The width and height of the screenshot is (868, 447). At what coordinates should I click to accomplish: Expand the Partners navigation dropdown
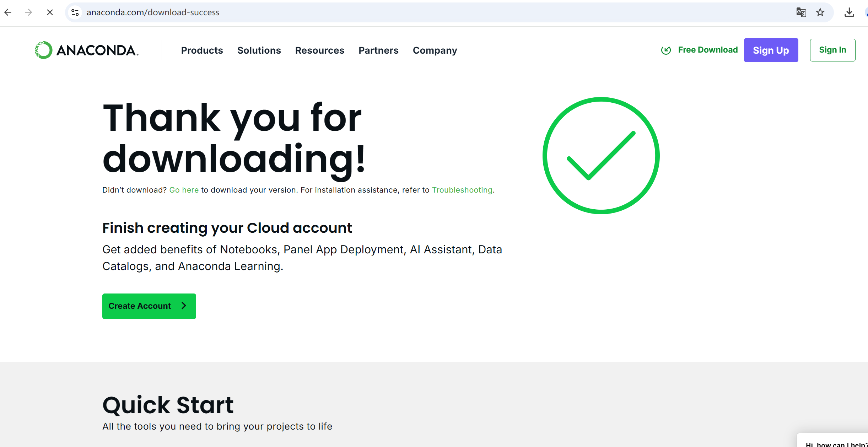tap(378, 50)
